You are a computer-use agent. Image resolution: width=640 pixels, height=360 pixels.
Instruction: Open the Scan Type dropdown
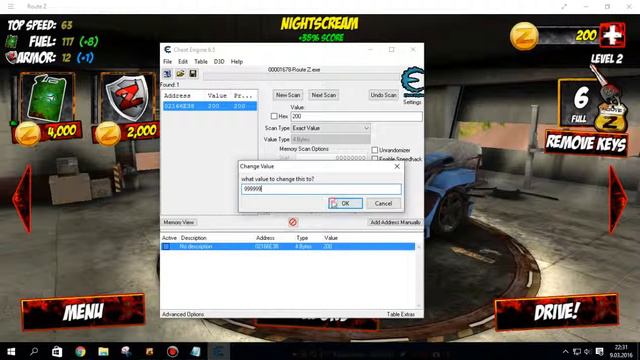coord(331,128)
